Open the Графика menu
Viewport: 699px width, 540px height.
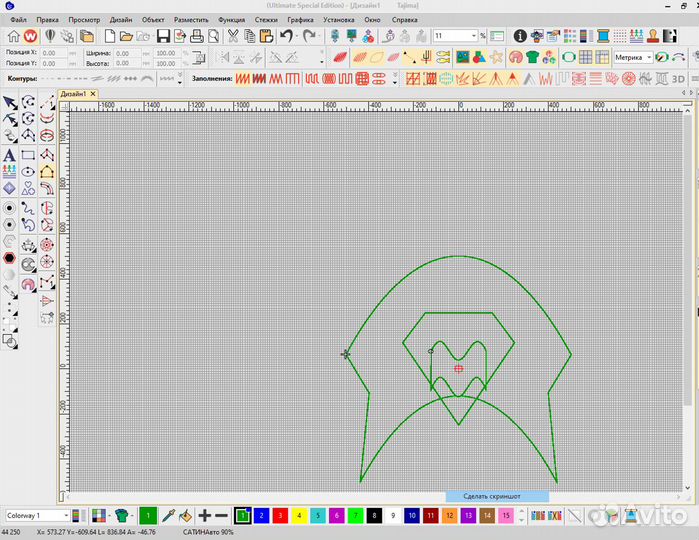(300, 20)
